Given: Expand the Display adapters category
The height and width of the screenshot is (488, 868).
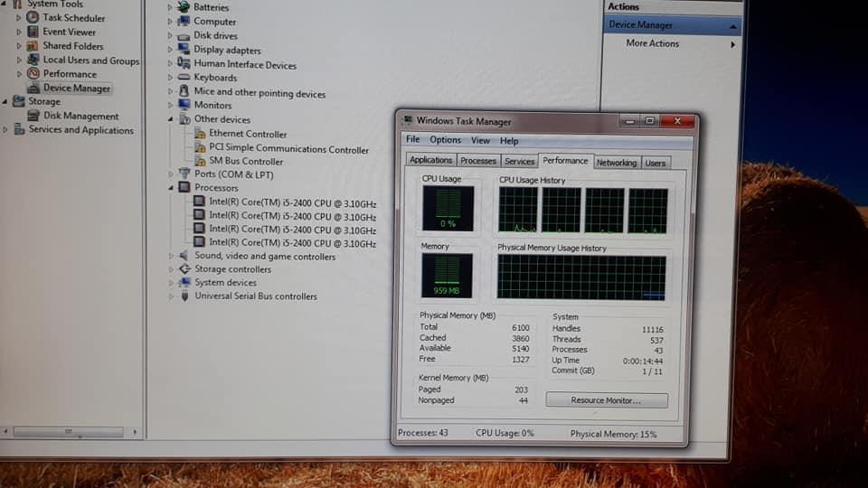Looking at the screenshot, I should 170,50.
